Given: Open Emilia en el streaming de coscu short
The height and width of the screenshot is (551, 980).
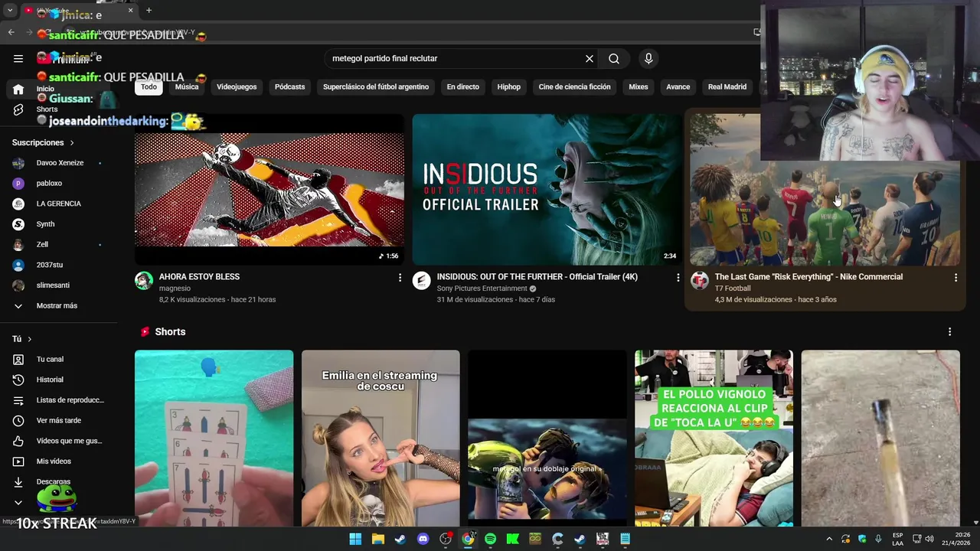Looking at the screenshot, I should tap(381, 439).
